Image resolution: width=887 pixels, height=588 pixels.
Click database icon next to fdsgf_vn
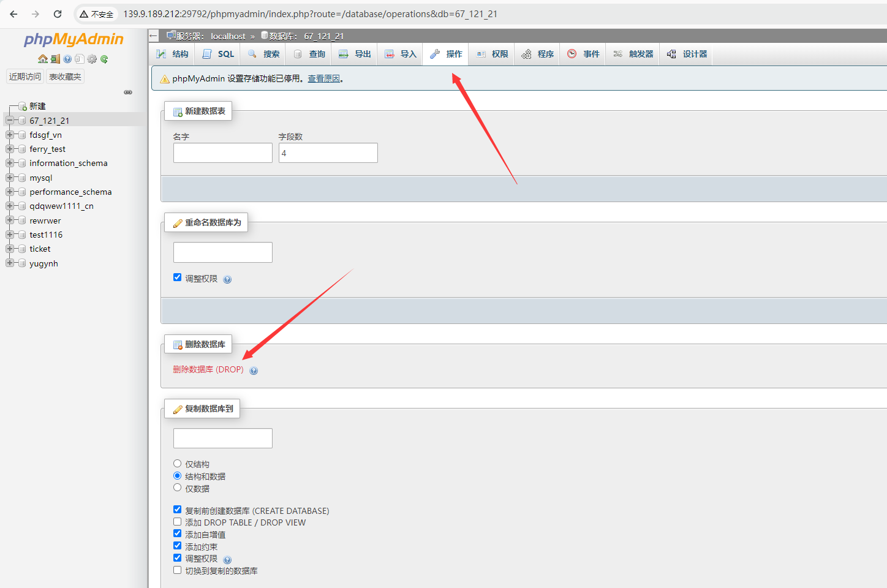(x=22, y=135)
